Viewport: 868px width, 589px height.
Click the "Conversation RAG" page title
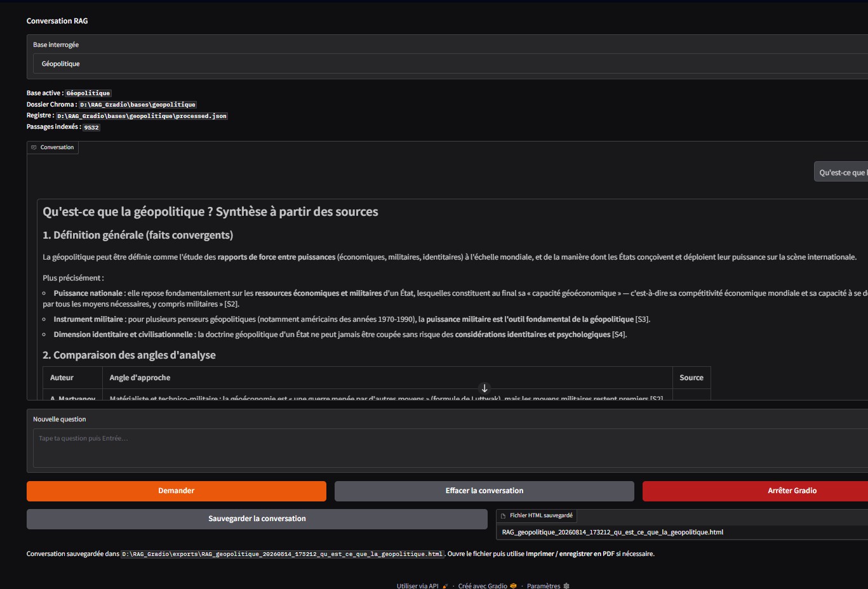(x=57, y=21)
